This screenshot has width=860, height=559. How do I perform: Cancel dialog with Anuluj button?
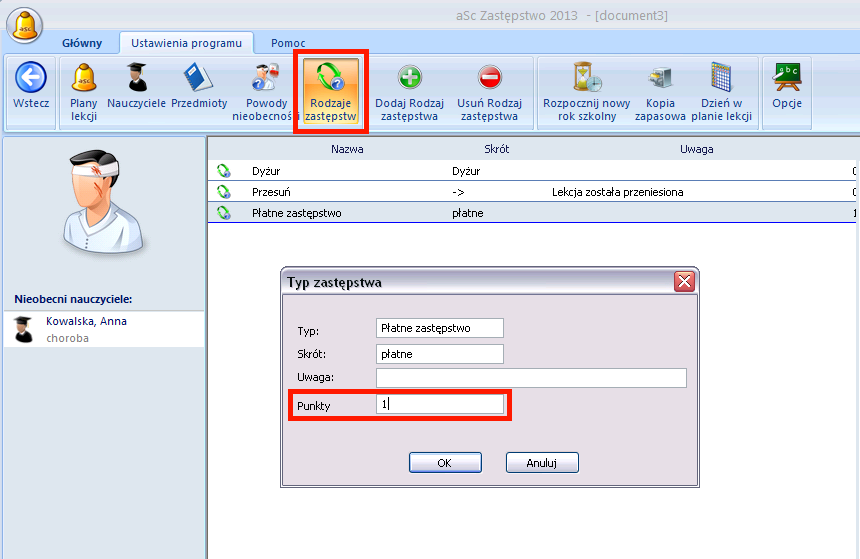542,462
